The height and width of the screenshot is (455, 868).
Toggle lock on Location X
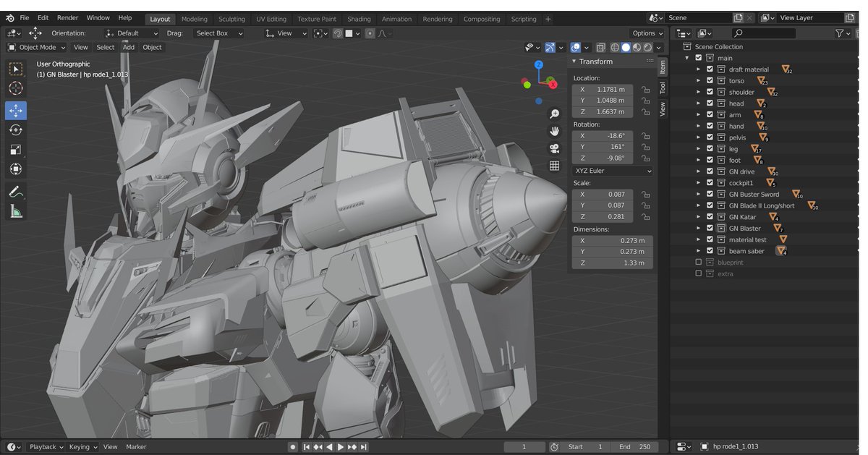point(645,90)
